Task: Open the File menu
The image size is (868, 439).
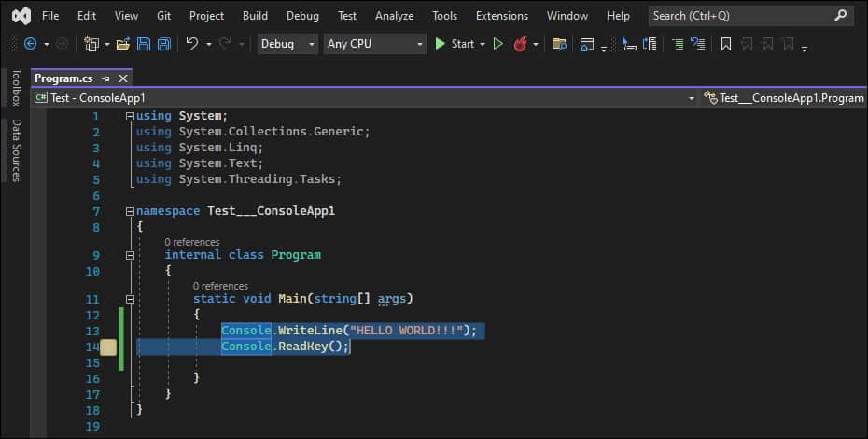Action: [49, 16]
